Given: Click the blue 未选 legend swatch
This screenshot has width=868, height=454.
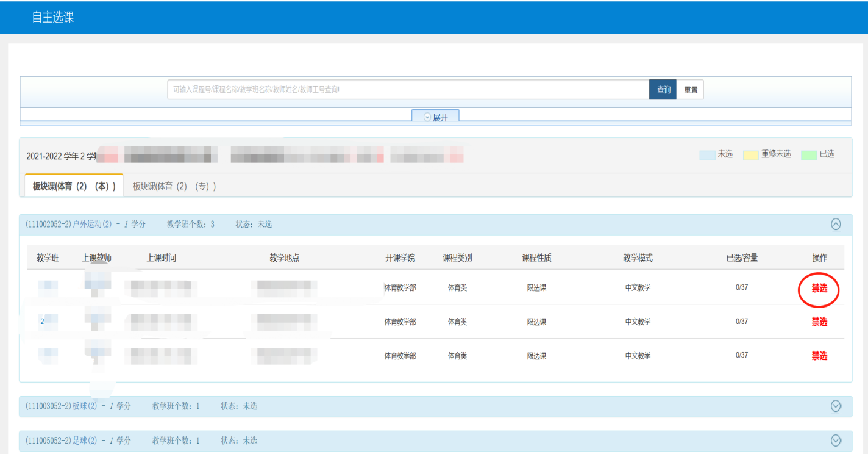Looking at the screenshot, I should pos(707,155).
